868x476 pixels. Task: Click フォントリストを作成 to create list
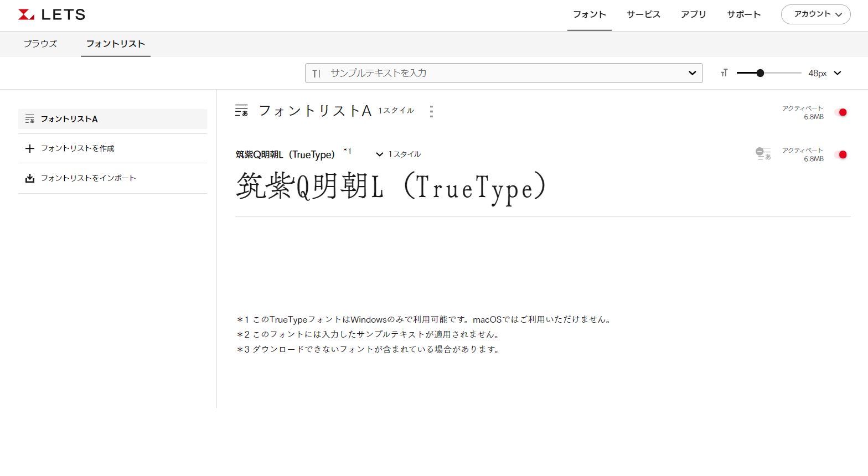pos(77,148)
